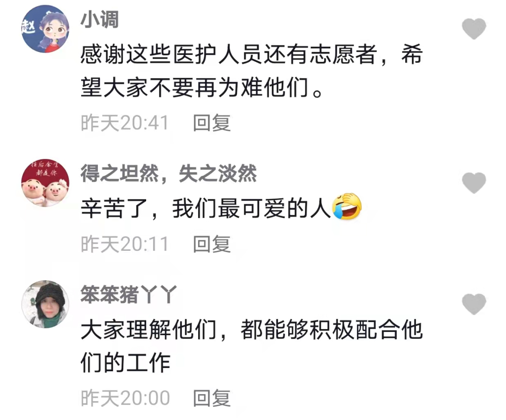
Task: Select the comment 辛苦了，我们最可爱的人
Action: 221,208
